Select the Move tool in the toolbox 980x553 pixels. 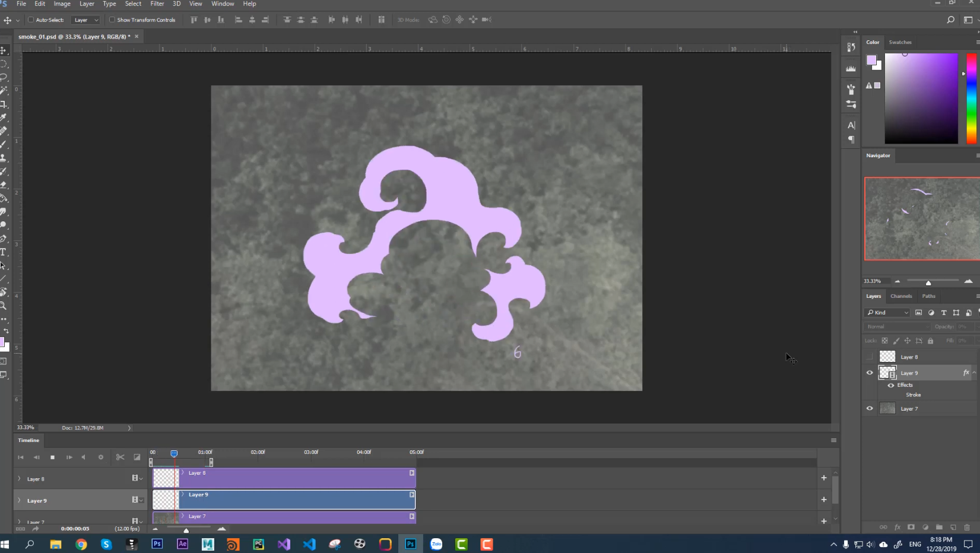pos(4,50)
